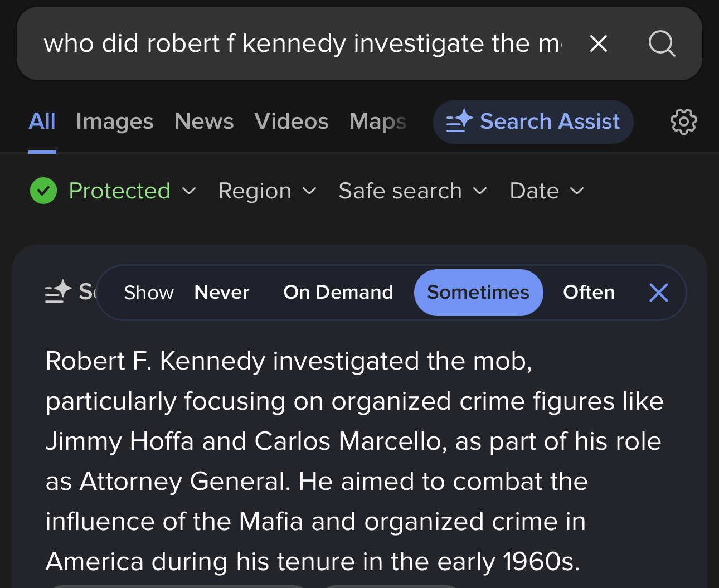Click the green Protected checkmark icon

[43, 191]
